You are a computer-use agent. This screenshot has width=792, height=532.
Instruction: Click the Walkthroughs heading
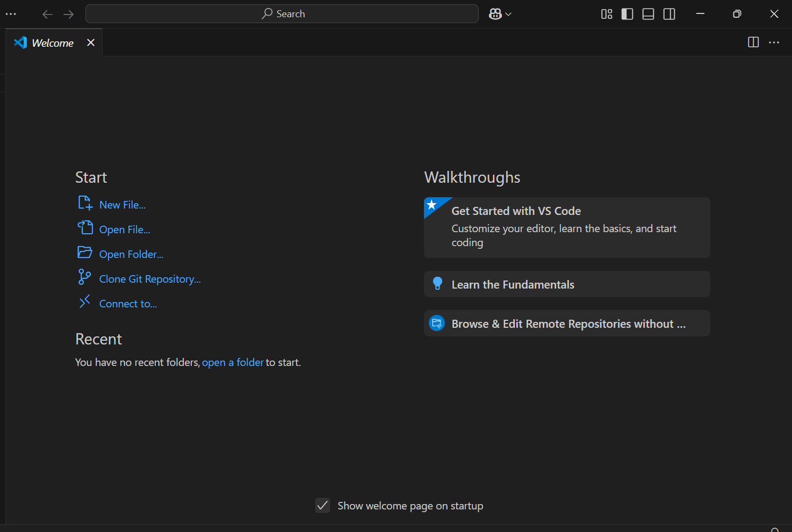[x=472, y=177]
